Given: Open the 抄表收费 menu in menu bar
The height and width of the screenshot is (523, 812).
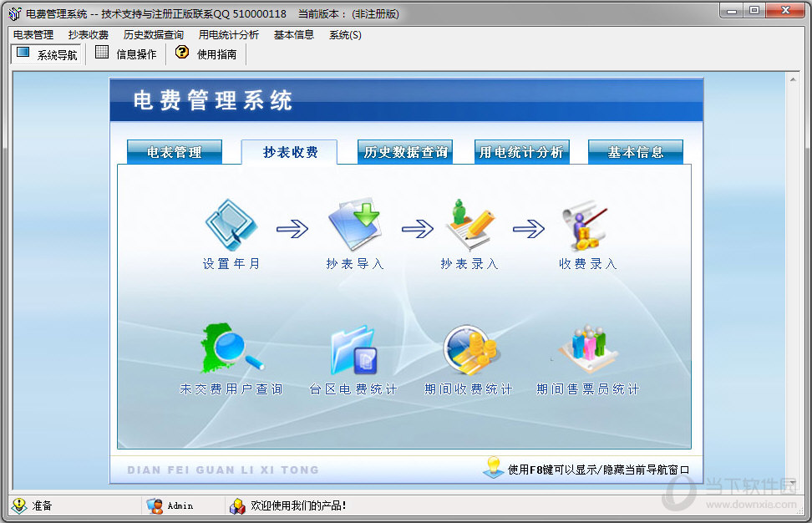Looking at the screenshot, I should pyautogui.click(x=89, y=35).
